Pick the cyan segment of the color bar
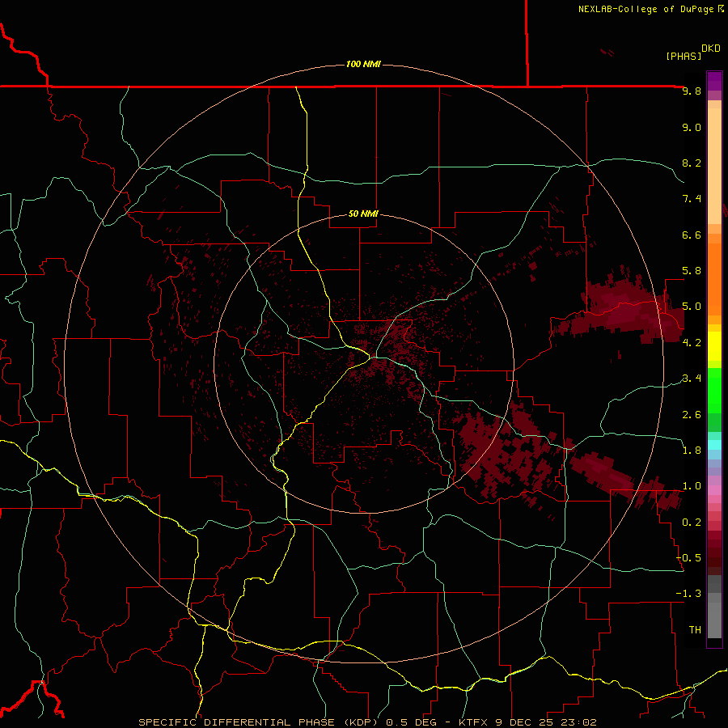 pyautogui.click(x=714, y=445)
